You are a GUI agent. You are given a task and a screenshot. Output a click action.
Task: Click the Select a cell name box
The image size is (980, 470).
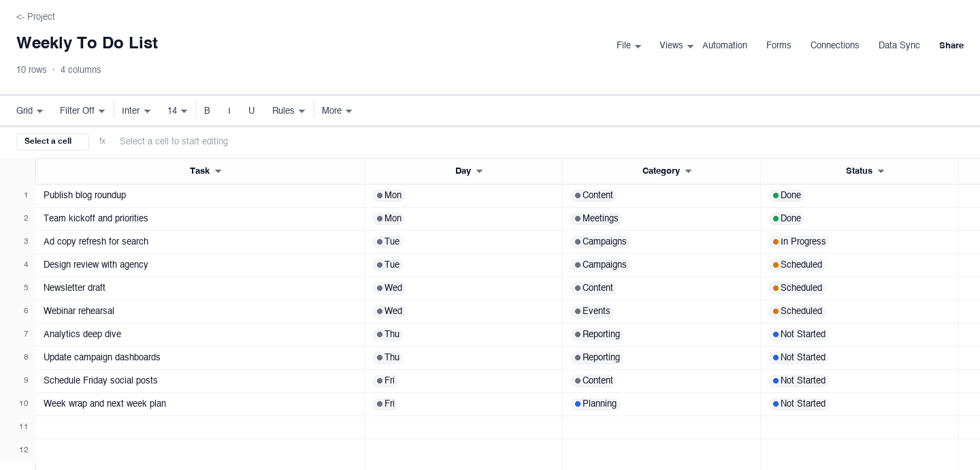coord(52,142)
